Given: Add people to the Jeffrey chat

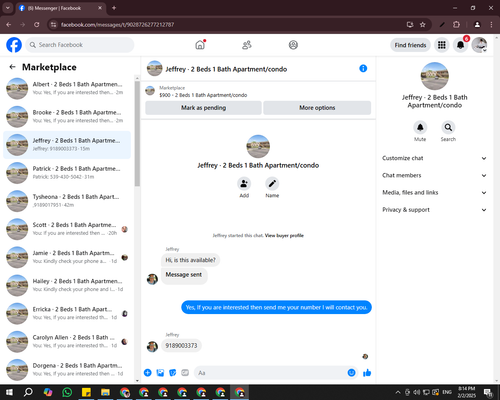Looking at the screenshot, I should [x=244, y=184].
